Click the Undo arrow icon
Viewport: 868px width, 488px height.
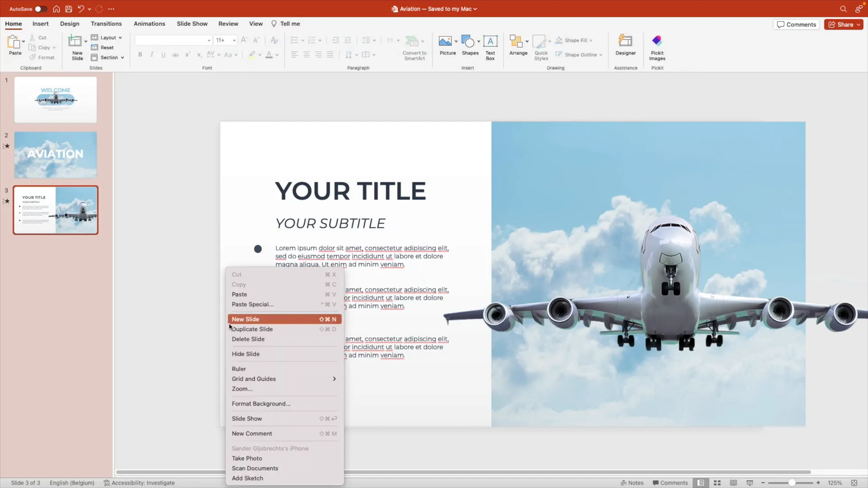(x=81, y=9)
